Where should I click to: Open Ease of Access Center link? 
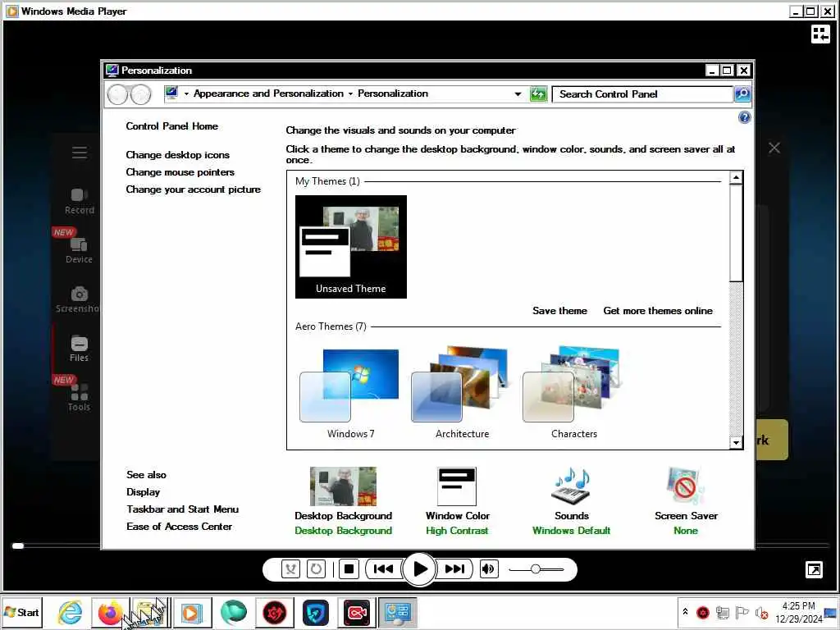pyautogui.click(x=179, y=526)
